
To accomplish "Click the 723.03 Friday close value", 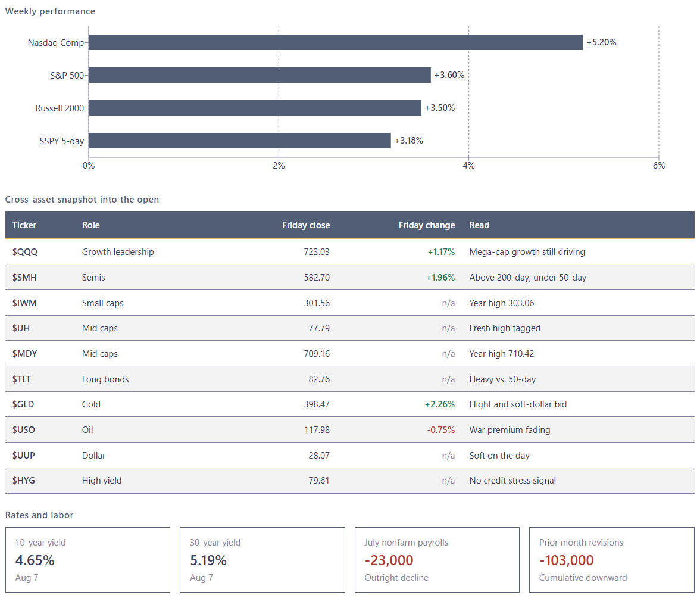I will tap(317, 252).
